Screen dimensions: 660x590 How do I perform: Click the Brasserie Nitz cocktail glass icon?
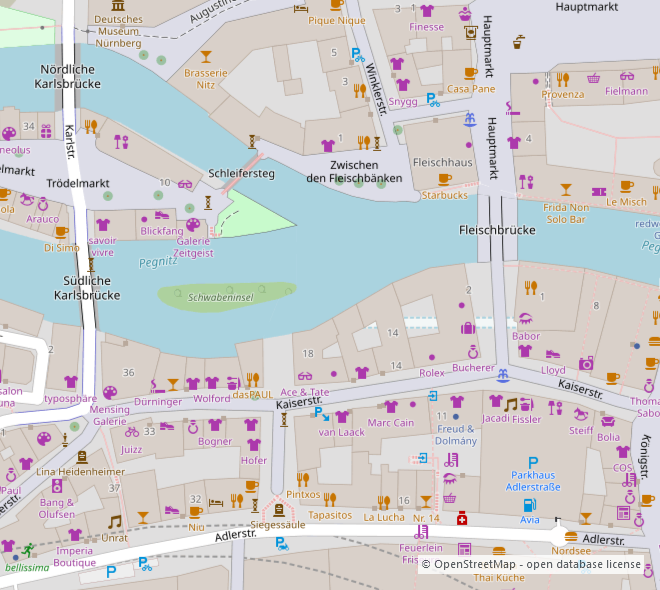206,56
